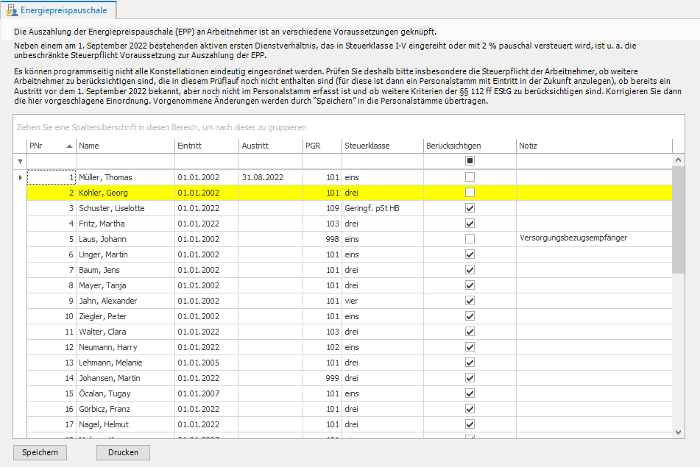Viewport: 700px width, 467px height.
Task: Click the filter row funnel icon
Action: tap(20, 161)
